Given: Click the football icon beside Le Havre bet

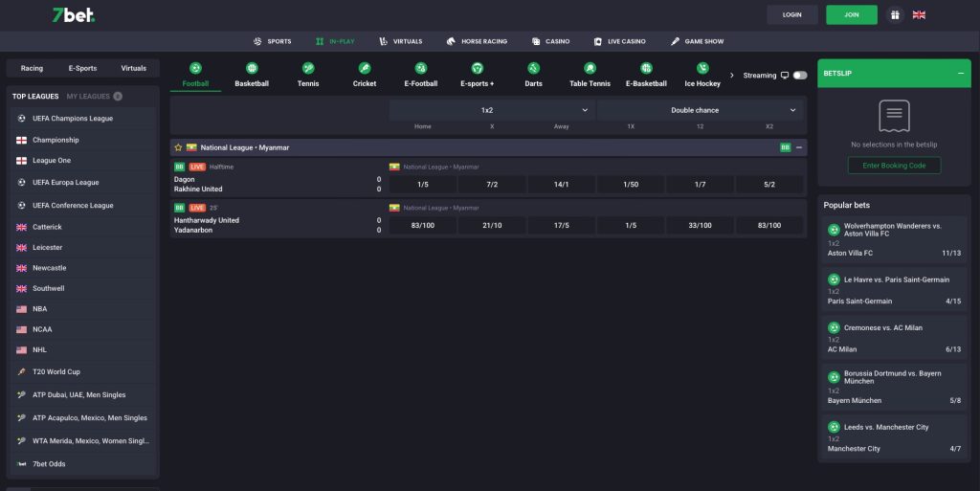Looking at the screenshot, I should tap(834, 279).
